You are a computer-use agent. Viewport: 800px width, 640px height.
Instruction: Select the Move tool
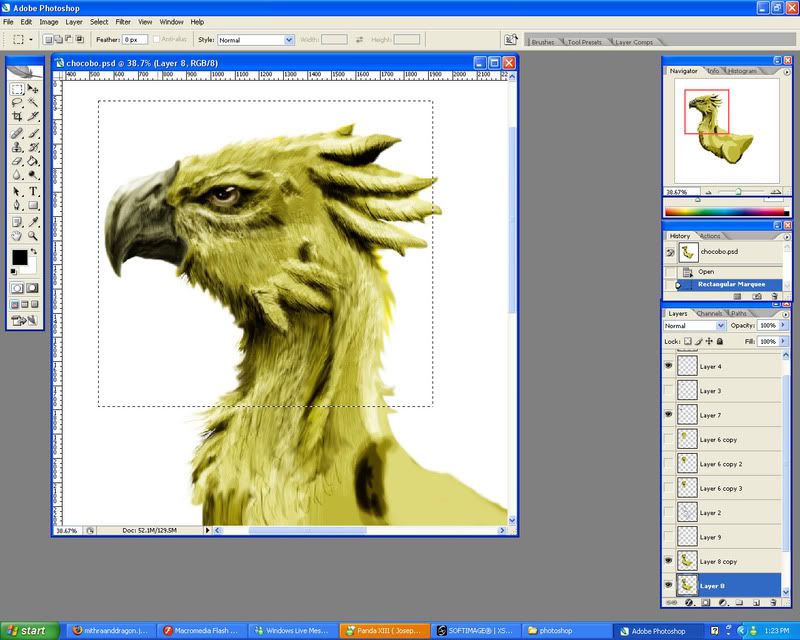33,89
